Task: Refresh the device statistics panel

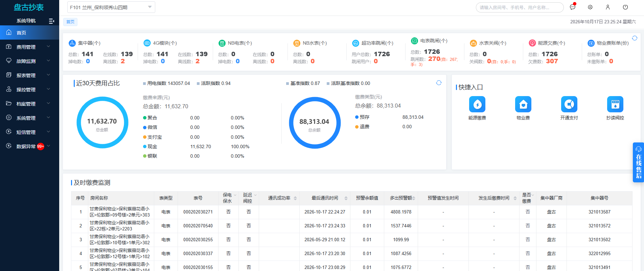Action: (635, 38)
